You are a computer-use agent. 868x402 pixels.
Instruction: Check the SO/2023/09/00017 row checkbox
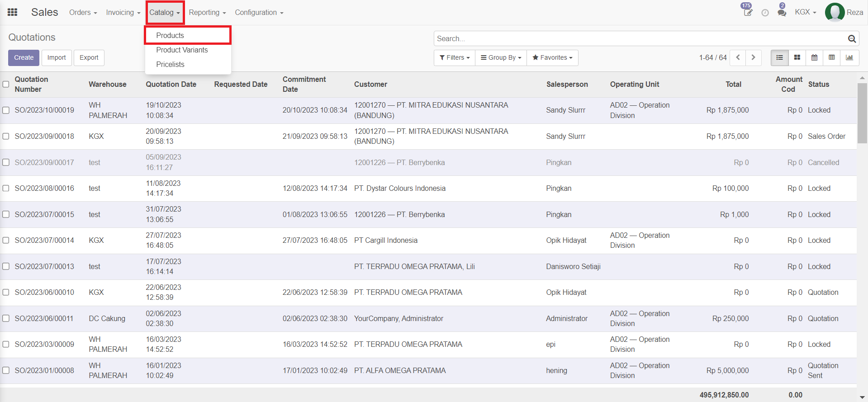click(x=6, y=162)
